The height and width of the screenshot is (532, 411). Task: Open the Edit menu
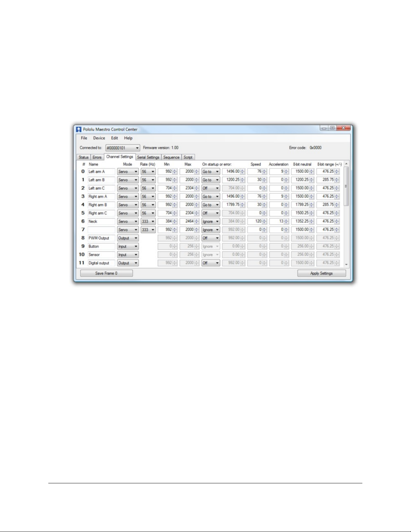click(x=114, y=138)
